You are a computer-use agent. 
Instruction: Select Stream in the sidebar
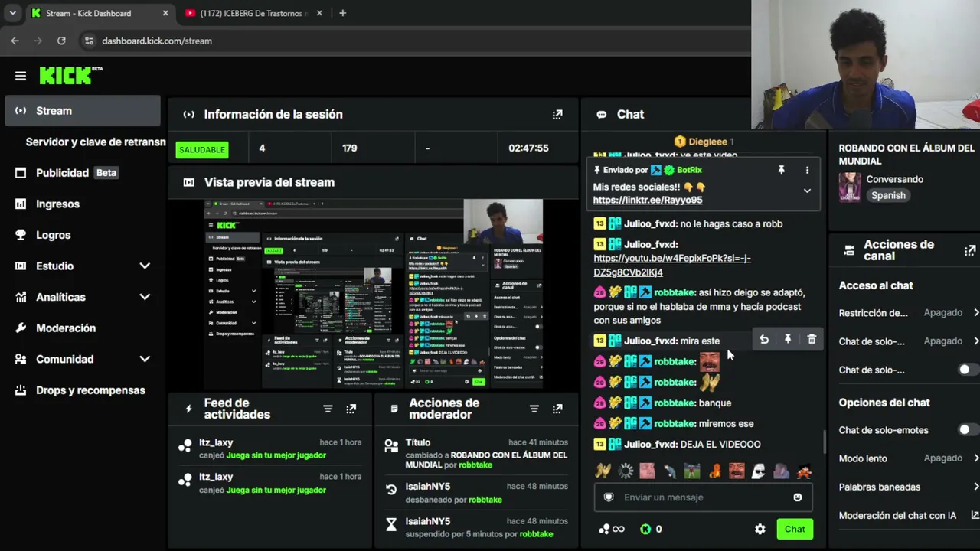(83, 111)
